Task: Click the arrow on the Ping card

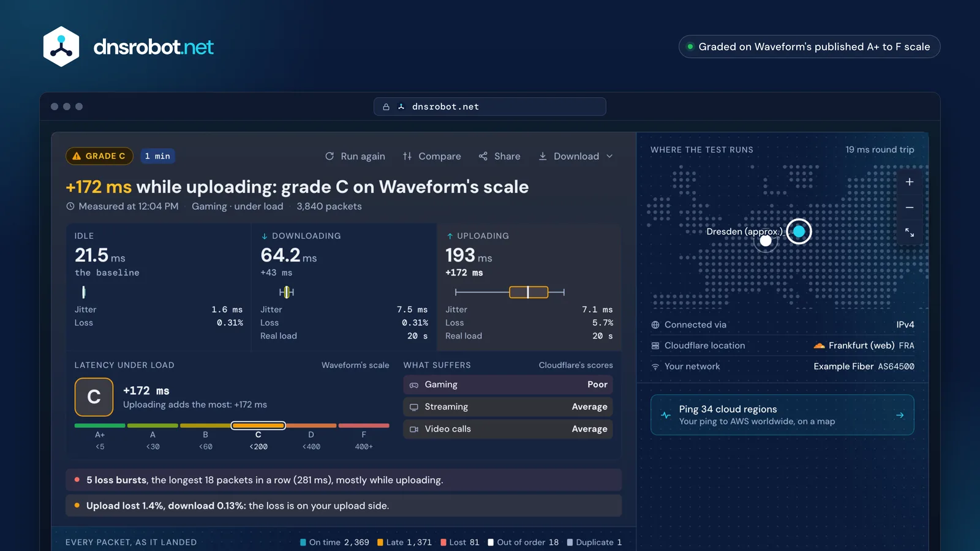Action: pos(900,415)
